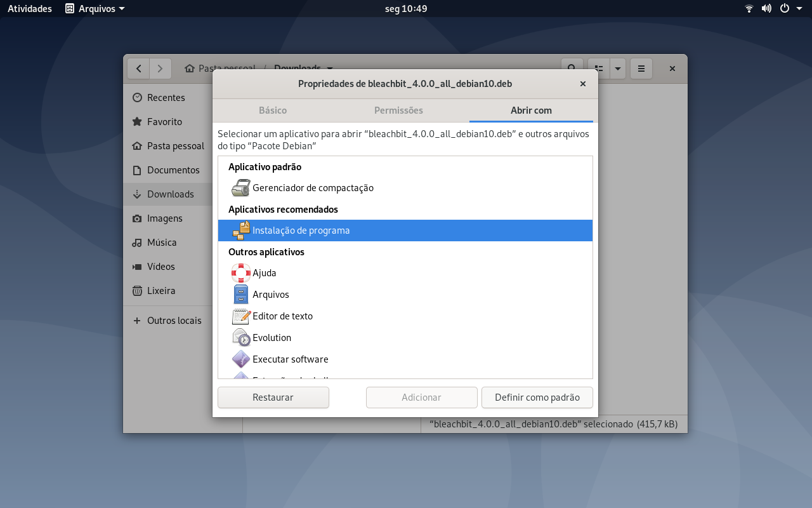
Task: Click the Instalação de programa package icon
Action: (x=240, y=231)
